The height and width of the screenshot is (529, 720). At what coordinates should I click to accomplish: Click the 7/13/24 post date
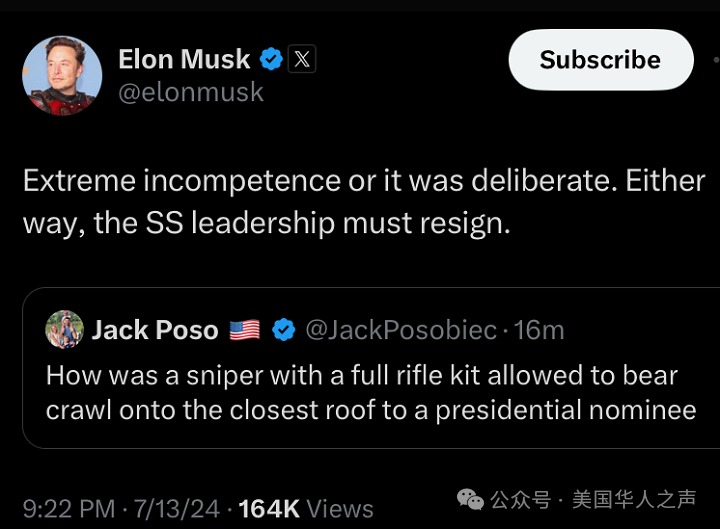click(x=176, y=509)
